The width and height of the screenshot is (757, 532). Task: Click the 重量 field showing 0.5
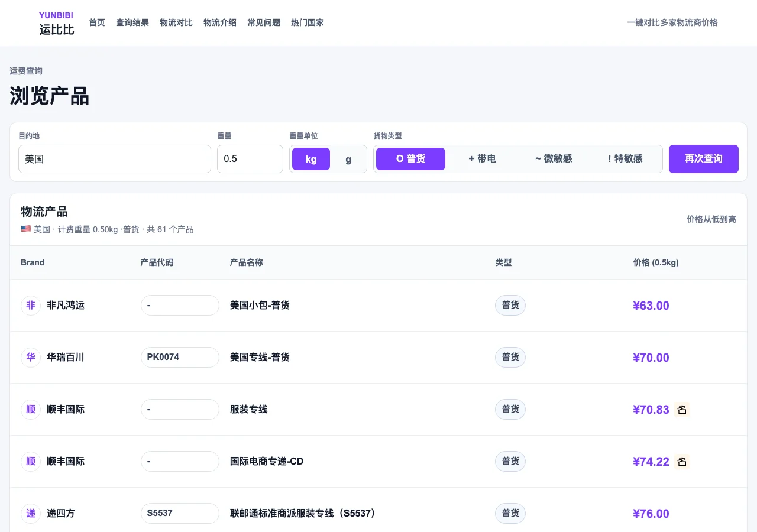tap(250, 159)
